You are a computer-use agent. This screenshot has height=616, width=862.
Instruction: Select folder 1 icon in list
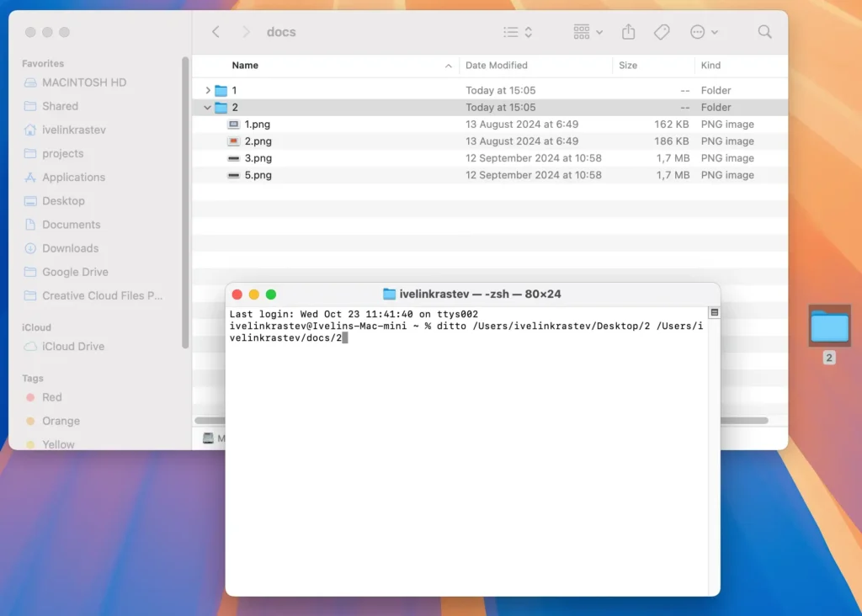[x=221, y=90]
